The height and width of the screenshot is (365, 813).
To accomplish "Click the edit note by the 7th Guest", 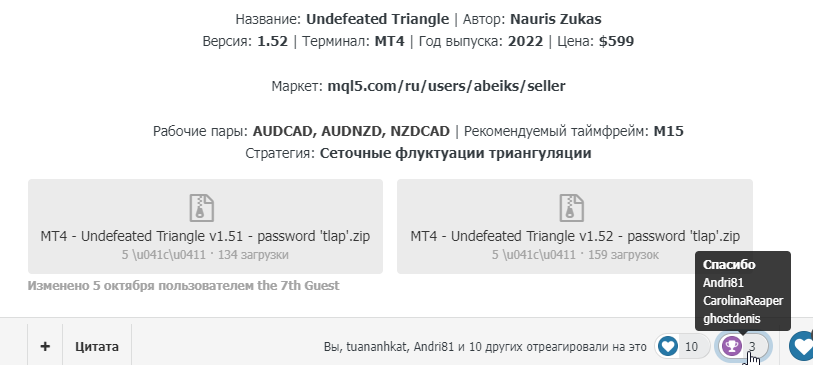I will (184, 286).
